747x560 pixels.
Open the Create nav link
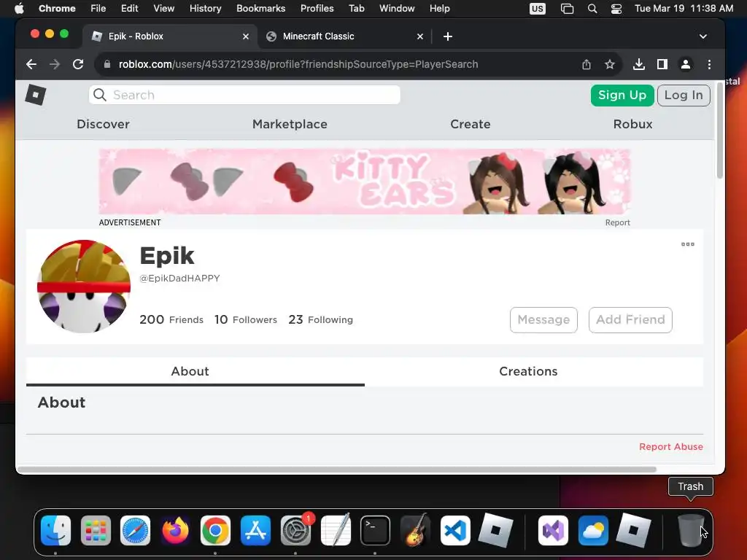[471, 124]
